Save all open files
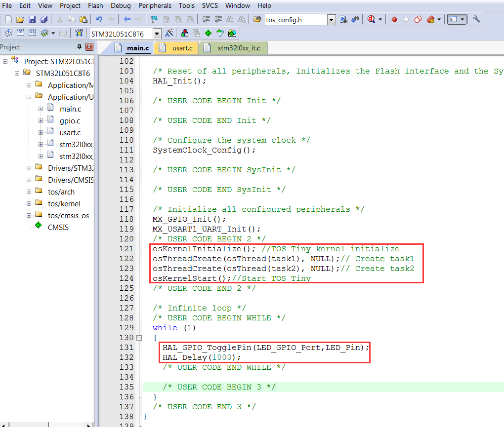Image resolution: width=504 pixels, height=427 pixels. pyautogui.click(x=44, y=20)
